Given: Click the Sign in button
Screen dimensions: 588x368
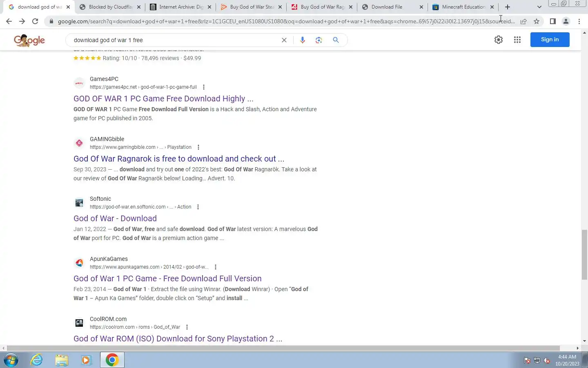Looking at the screenshot, I should click(x=550, y=40).
